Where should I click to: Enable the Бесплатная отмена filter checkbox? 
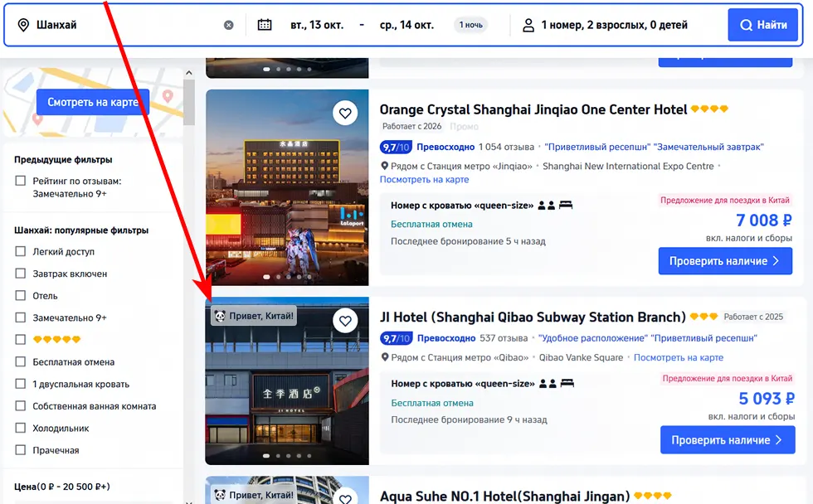click(x=20, y=361)
